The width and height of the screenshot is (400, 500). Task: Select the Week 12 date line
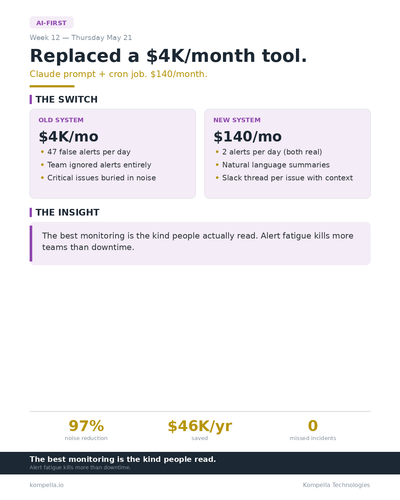coord(81,37)
